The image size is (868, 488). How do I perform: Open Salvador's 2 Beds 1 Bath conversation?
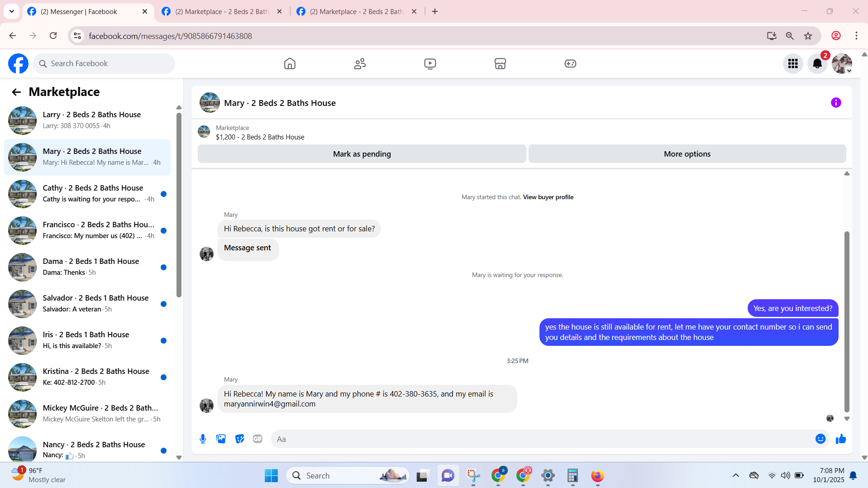point(87,304)
